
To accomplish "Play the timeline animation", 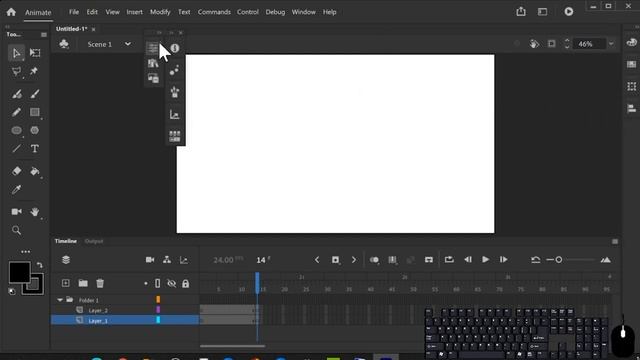I will [x=485, y=260].
